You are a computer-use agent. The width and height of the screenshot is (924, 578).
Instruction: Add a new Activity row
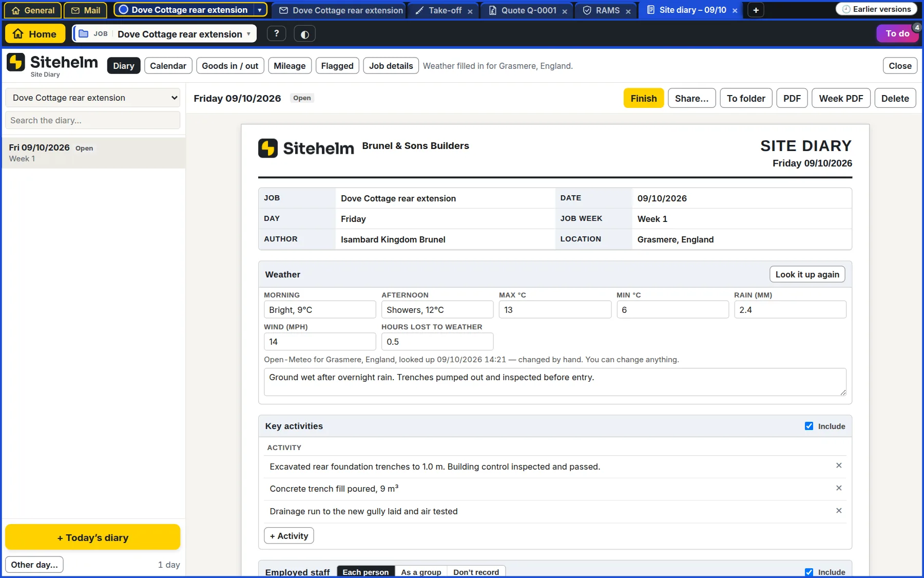pos(289,536)
